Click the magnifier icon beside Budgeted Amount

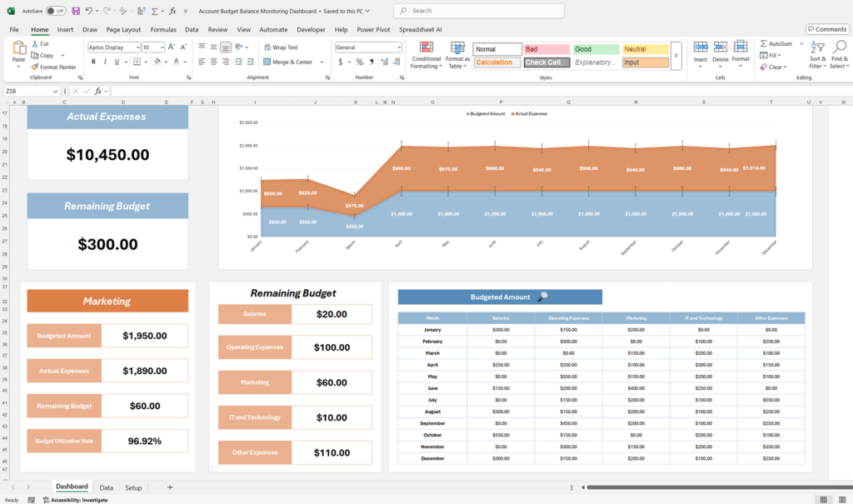(542, 297)
